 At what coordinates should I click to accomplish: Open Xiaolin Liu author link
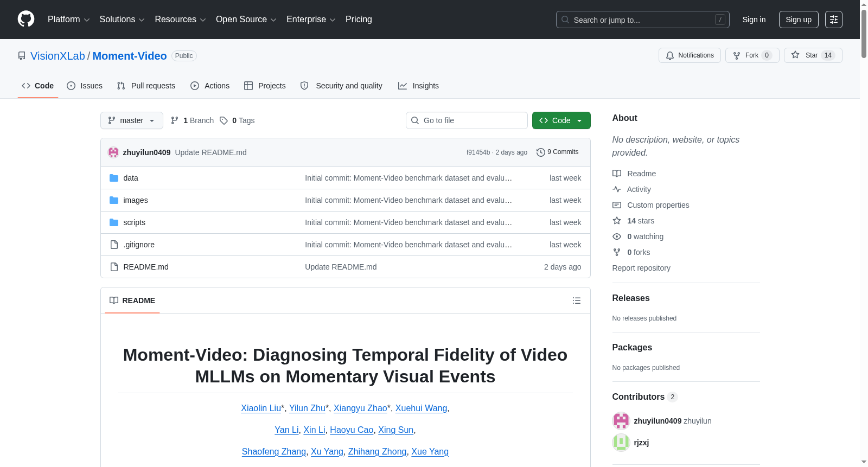pos(261,408)
